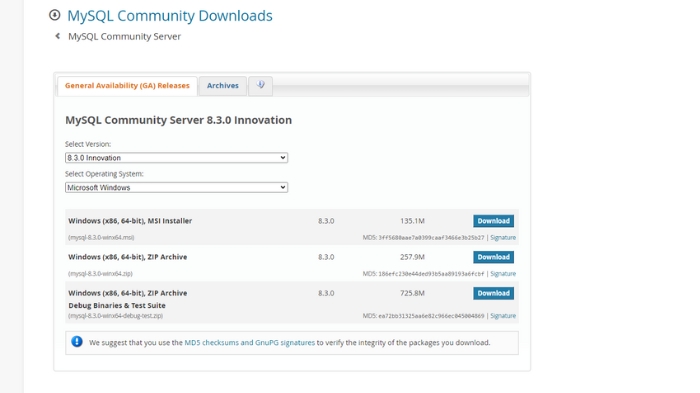This screenshot has height=393, width=700.
Task: Download the Debug Binaries & Test Suite
Action: (493, 293)
